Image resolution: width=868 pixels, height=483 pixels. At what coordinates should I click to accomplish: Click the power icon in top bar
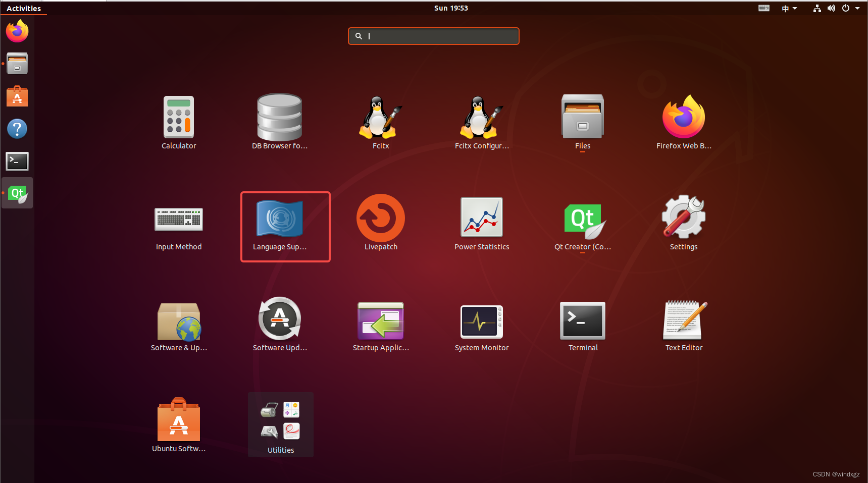tap(846, 8)
